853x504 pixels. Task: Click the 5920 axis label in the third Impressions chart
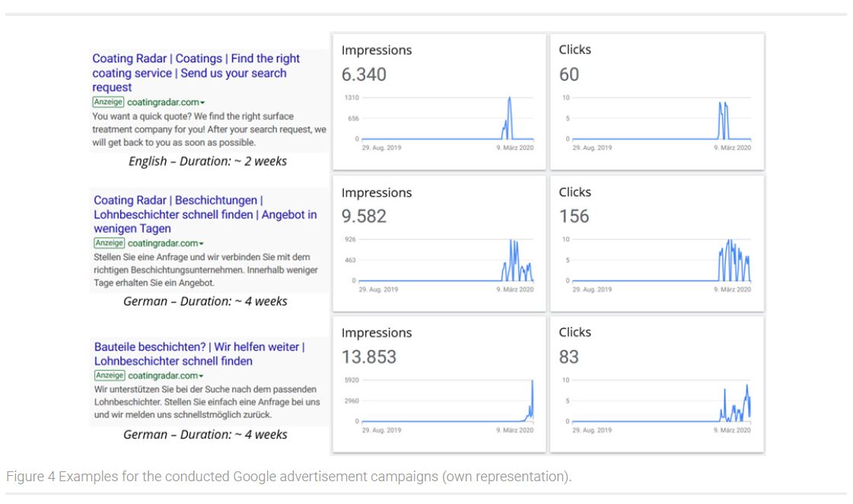click(352, 380)
